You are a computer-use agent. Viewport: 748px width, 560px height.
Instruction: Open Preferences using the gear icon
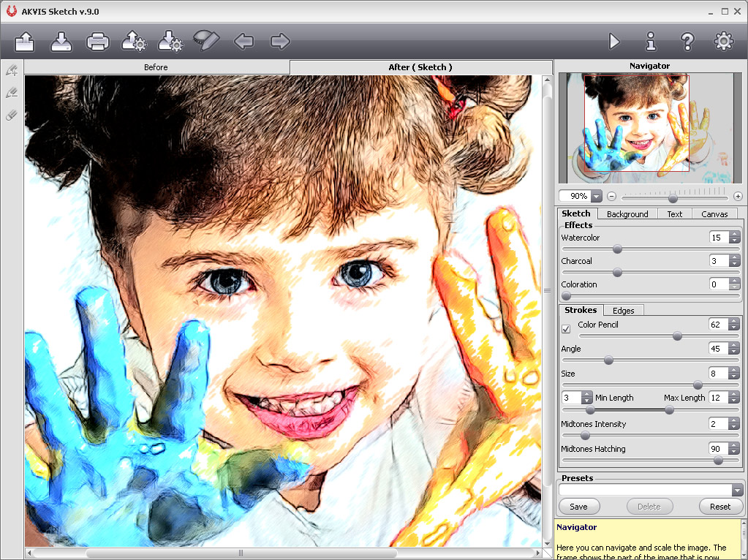tap(724, 42)
